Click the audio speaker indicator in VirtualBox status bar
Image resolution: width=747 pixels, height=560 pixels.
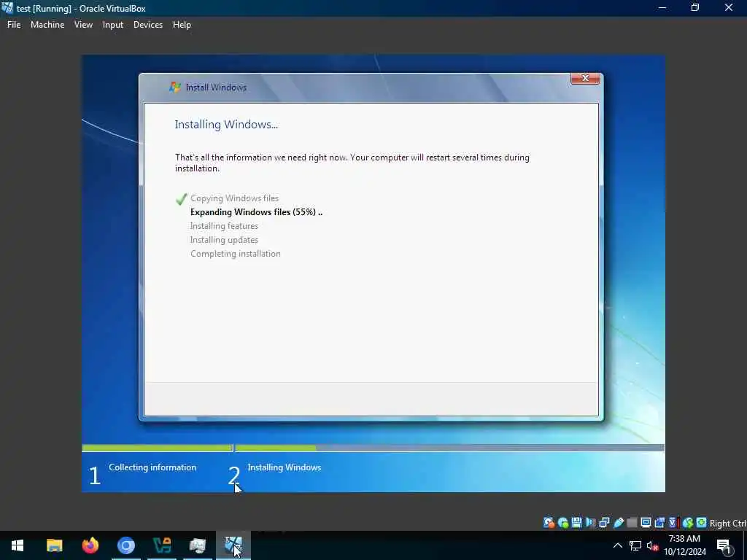[x=591, y=523]
